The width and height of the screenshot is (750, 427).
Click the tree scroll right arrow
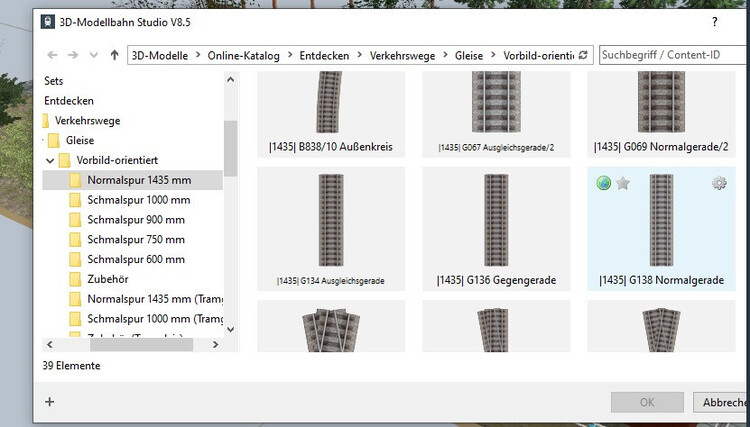point(215,344)
